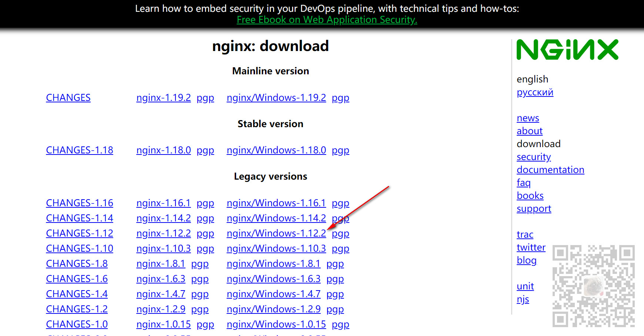Download nginx/Windows-1.12.2 legacy build
644x336 pixels.
pos(276,233)
